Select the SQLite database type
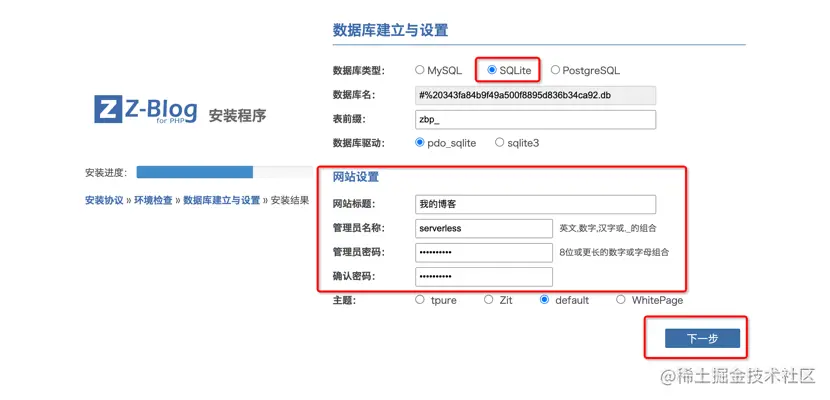The image size is (830, 400). (x=492, y=70)
